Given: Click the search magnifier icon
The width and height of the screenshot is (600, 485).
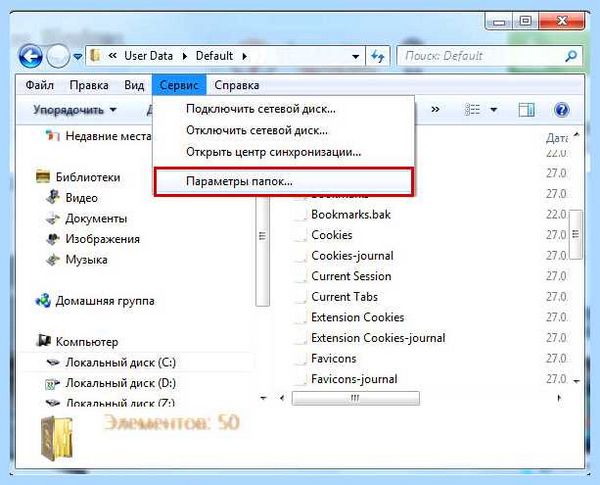Looking at the screenshot, I should [x=571, y=56].
